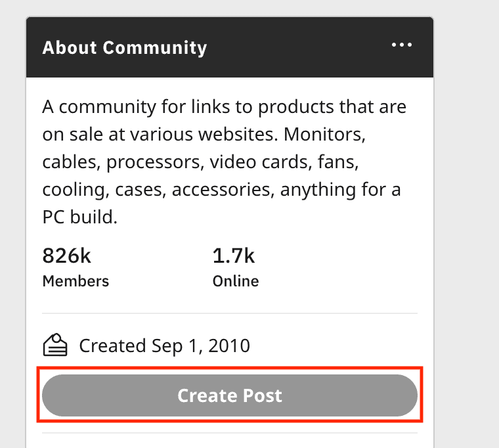The height and width of the screenshot is (448, 499).
Task: Select the 826k member count
Action: tap(66, 254)
